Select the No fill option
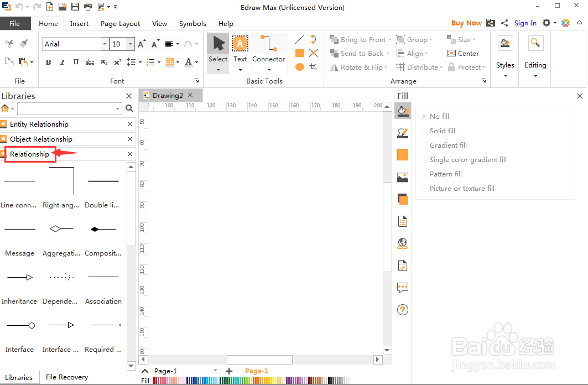Image resolution: width=588 pixels, height=385 pixels. pos(435,117)
